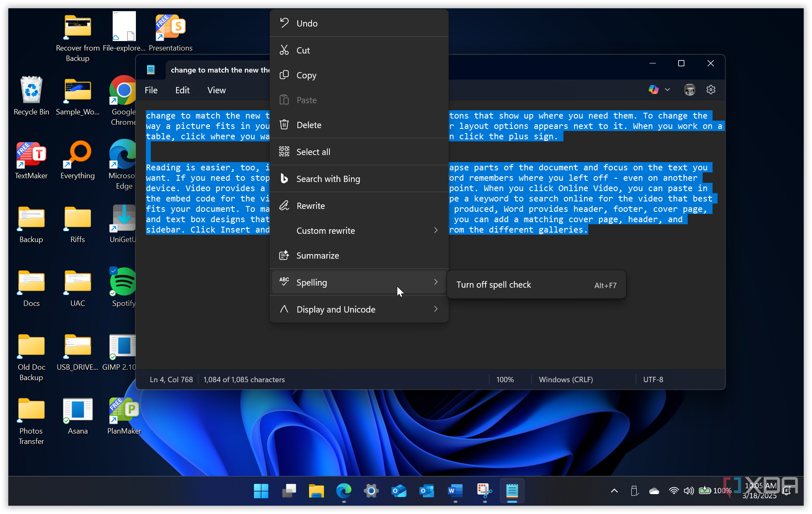This screenshot has width=812, height=514.
Task: Open the View menu in Notepad
Action: click(x=216, y=90)
